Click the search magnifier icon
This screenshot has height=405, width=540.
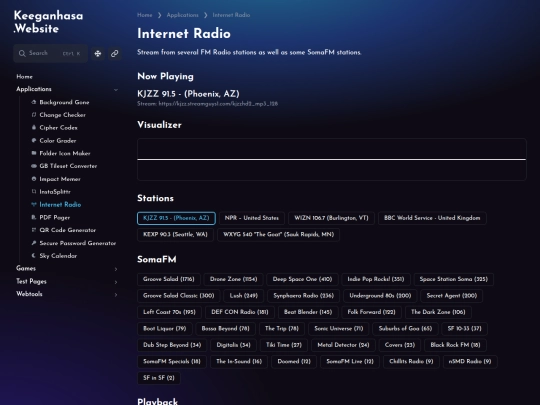point(22,53)
